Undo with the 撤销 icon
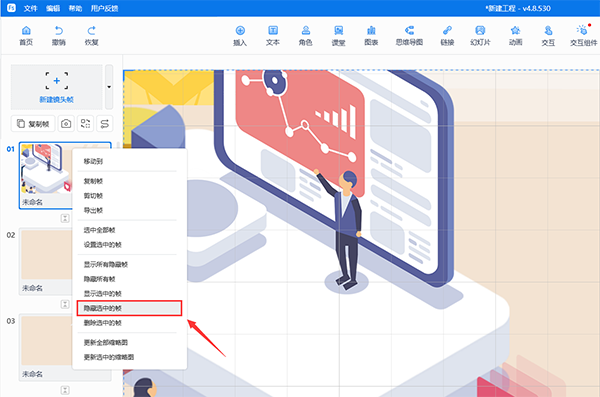Image resolution: width=600 pixels, height=397 pixels. [59, 36]
